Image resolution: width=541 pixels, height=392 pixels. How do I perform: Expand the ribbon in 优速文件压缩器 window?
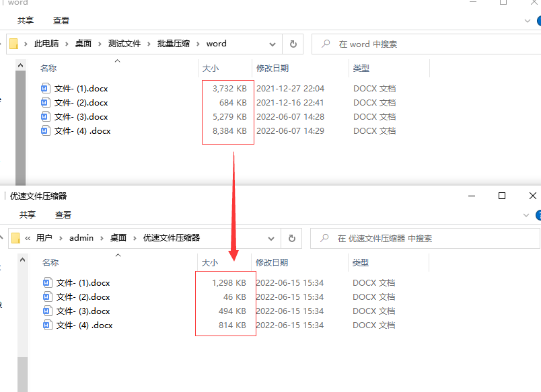[x=526, y=215]
